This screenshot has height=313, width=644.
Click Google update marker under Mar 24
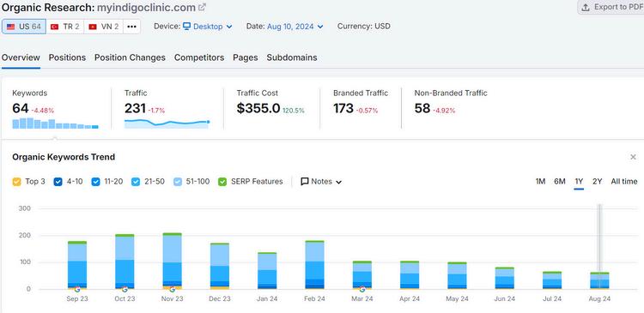(x=362, y=289)
